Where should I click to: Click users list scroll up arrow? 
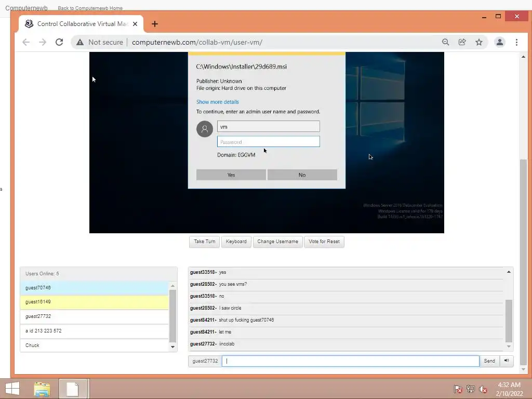(172, 286)
